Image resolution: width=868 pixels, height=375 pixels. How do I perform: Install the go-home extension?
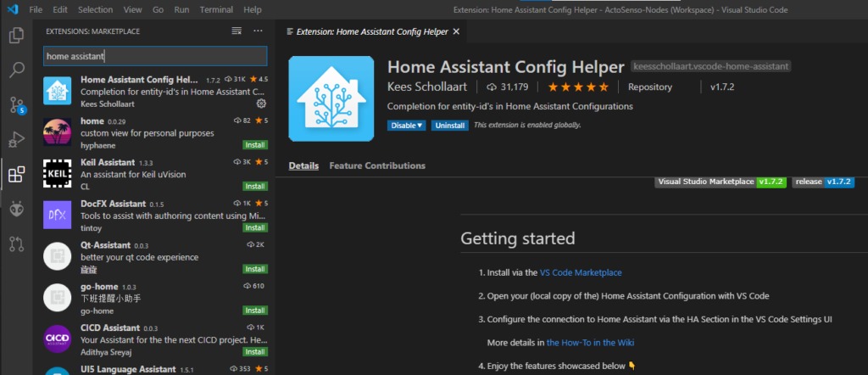(x=255, y=311)
